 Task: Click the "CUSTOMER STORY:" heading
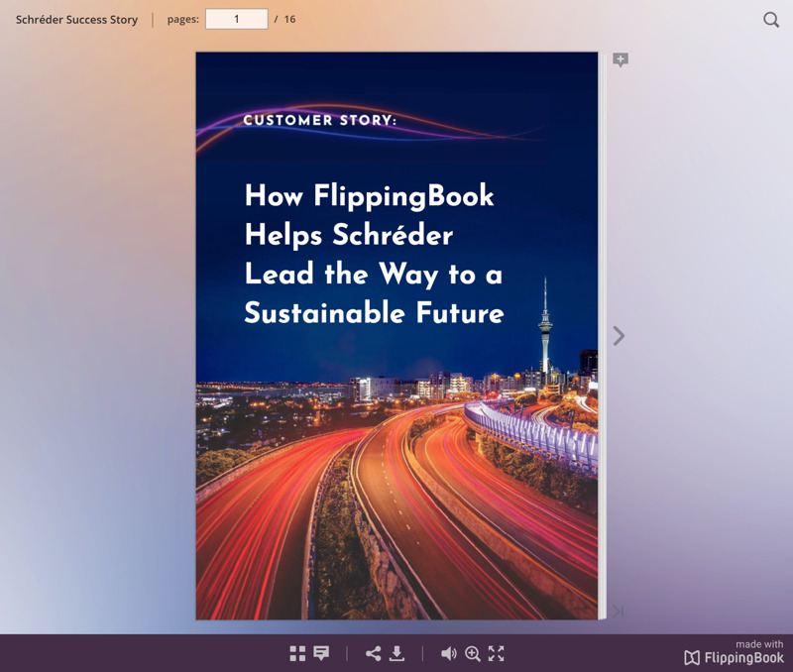(319, 120)
